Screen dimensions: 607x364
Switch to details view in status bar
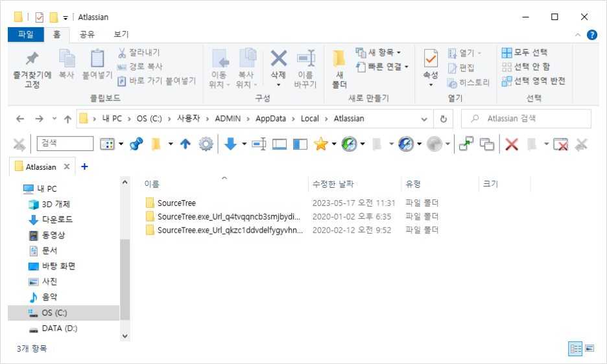[575, 349]
